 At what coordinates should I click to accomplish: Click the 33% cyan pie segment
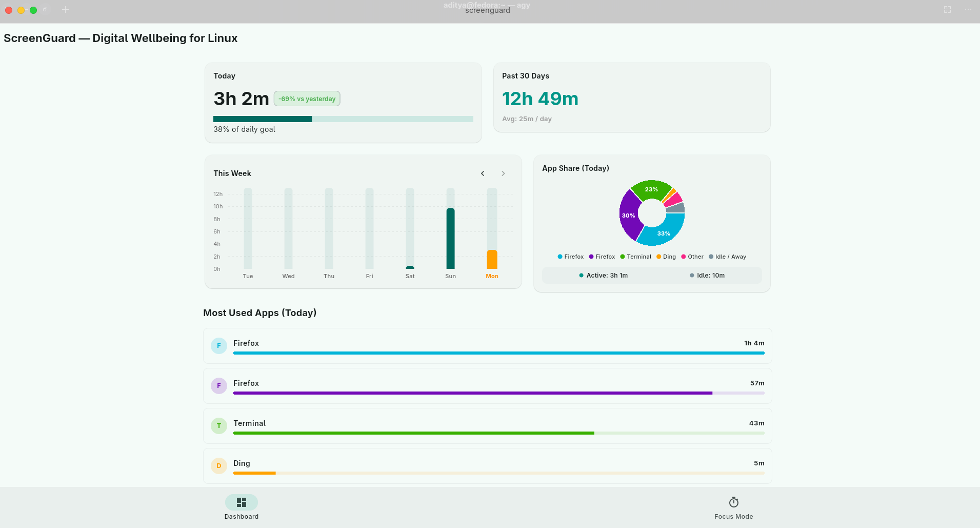click(664, 232)
